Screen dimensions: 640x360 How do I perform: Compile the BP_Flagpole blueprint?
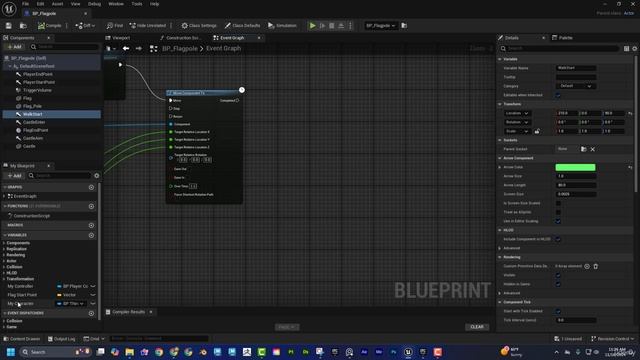49,26
